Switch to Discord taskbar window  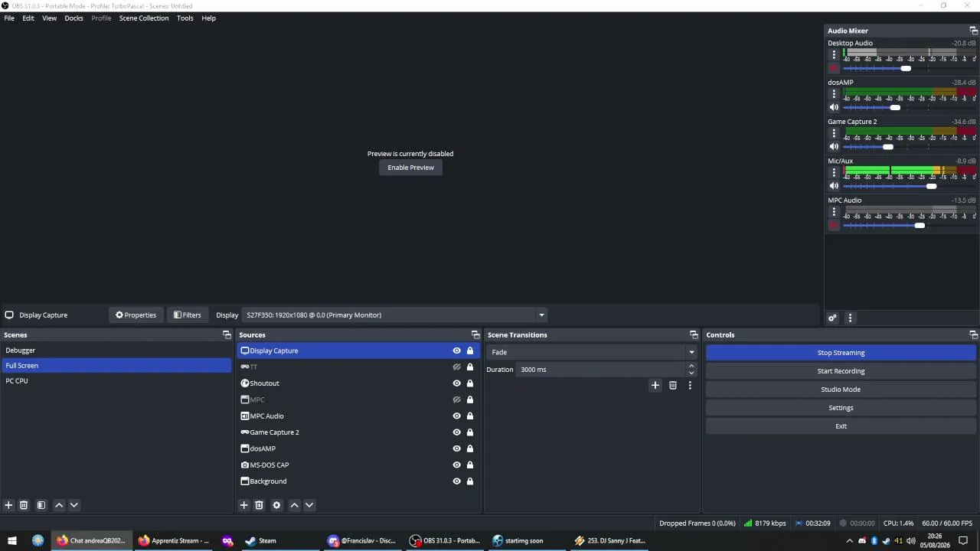click(362, 541)
